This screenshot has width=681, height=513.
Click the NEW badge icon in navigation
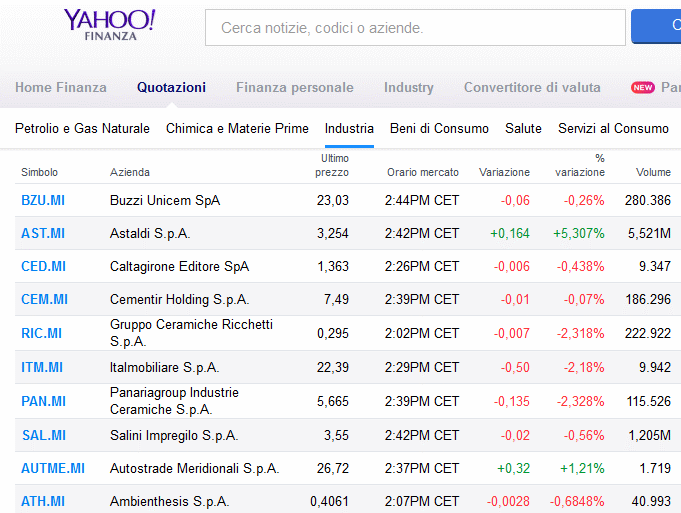643,87
